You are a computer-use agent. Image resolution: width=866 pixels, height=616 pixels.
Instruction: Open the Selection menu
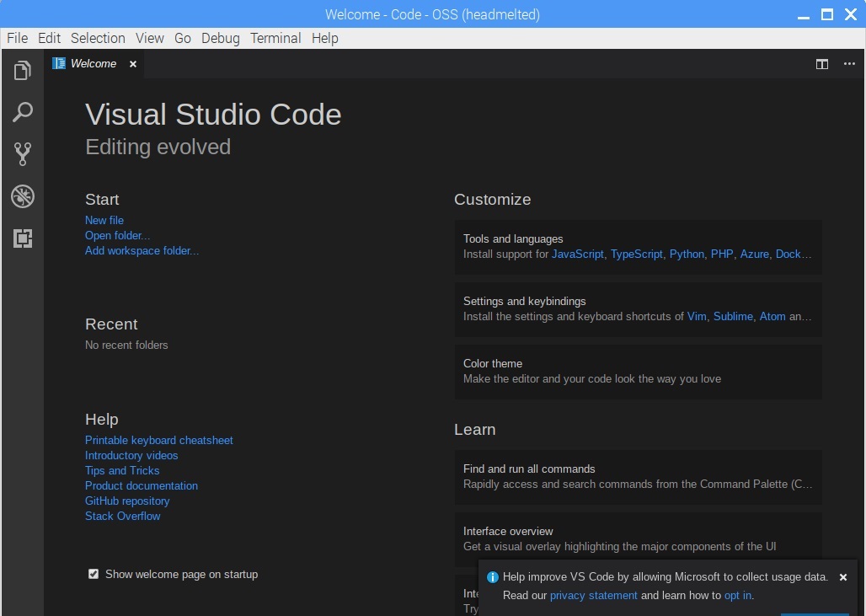coord(98,38)
